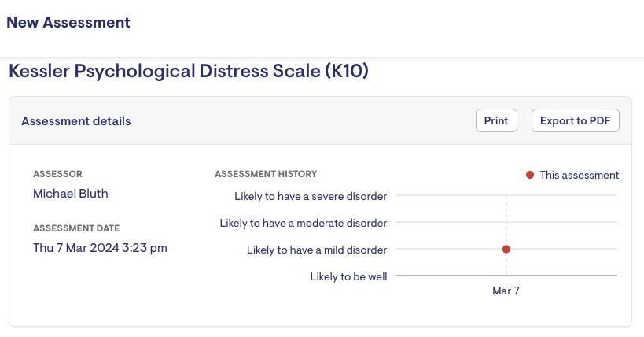Click the New Assessment header title
Screen dimensions: 644x337
(x=68, y=22)
